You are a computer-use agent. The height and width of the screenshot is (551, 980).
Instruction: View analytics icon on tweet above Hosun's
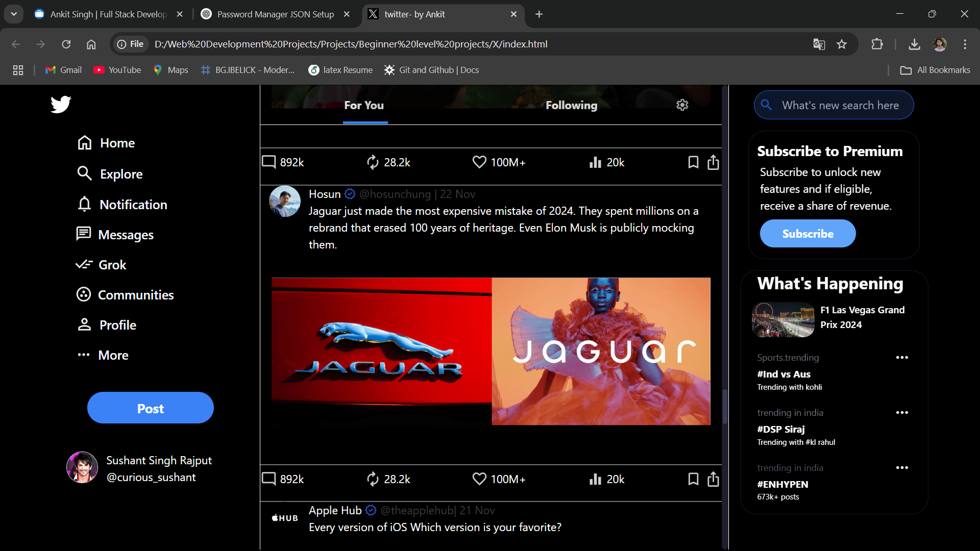595,162
